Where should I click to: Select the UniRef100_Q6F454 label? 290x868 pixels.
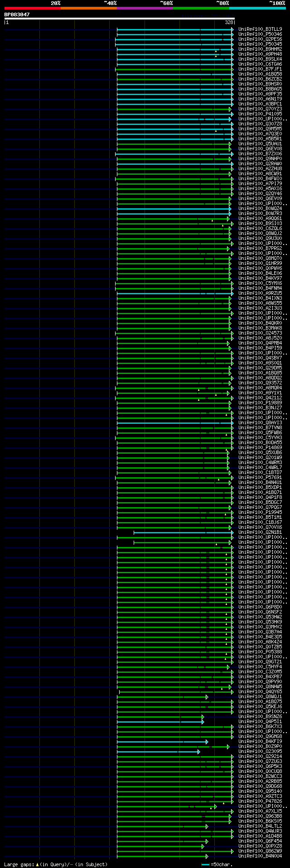point(260,841)
